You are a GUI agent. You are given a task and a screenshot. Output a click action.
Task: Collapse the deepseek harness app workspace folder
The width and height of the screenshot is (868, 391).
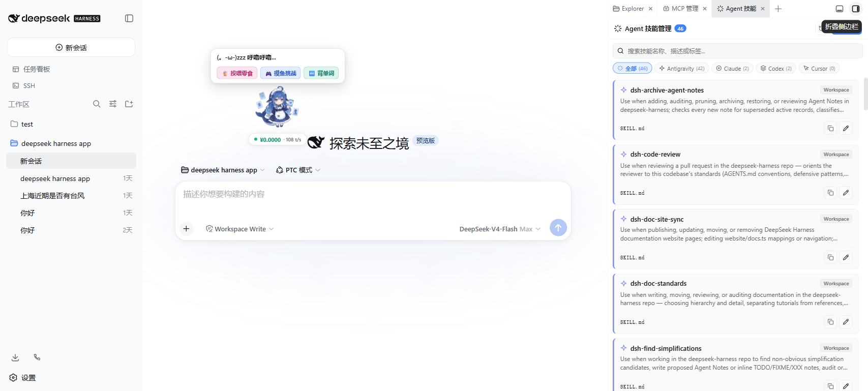(71, 143)
